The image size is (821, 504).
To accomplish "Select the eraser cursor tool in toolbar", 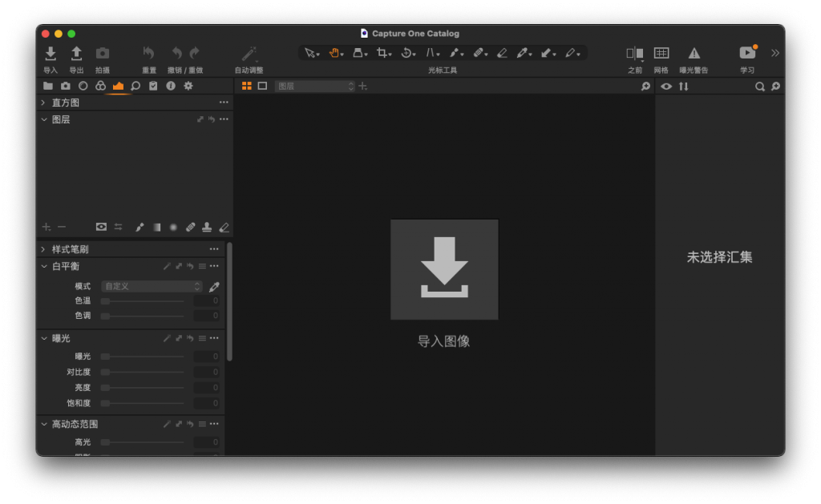I will coord(502,53).
